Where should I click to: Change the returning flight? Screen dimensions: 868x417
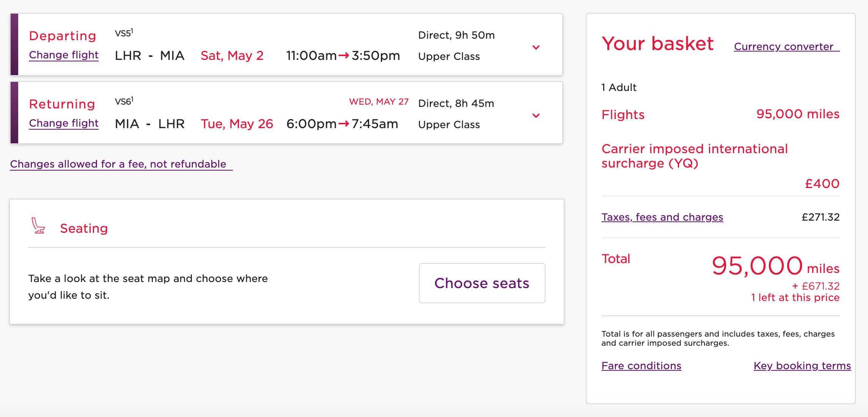[x=64, y=123]
